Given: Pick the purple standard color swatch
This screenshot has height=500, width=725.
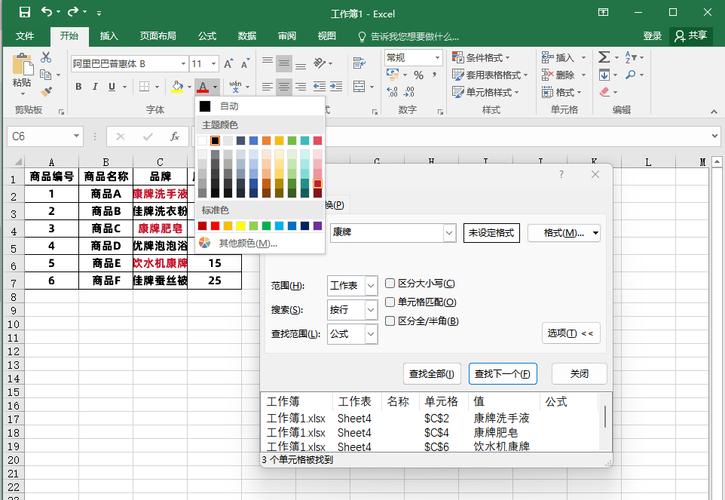Looking at the screenshot, I should [x=318, y=226].
